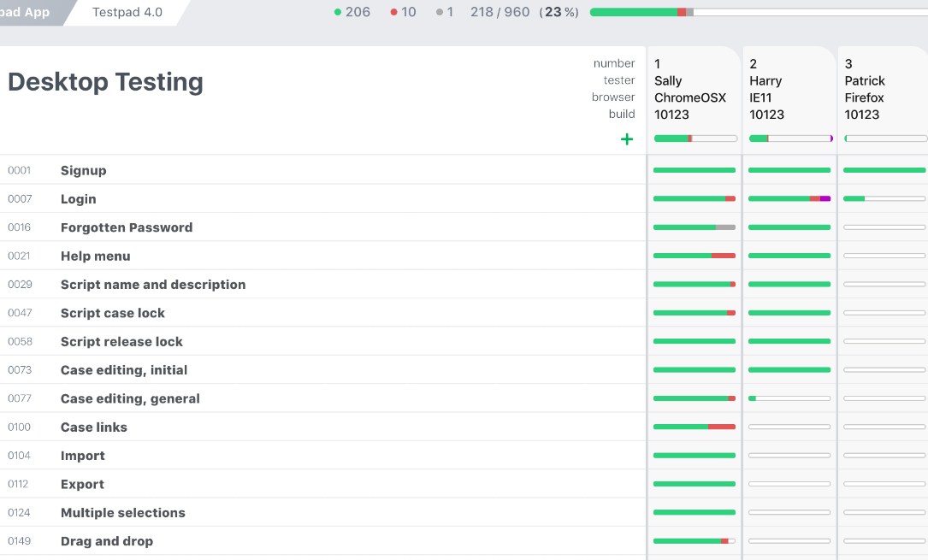The height and width of the screenshot is (560, 928).
Task: Click Sally's run summary progress bar
Action: pyautogui.click(x=695, y=139)
